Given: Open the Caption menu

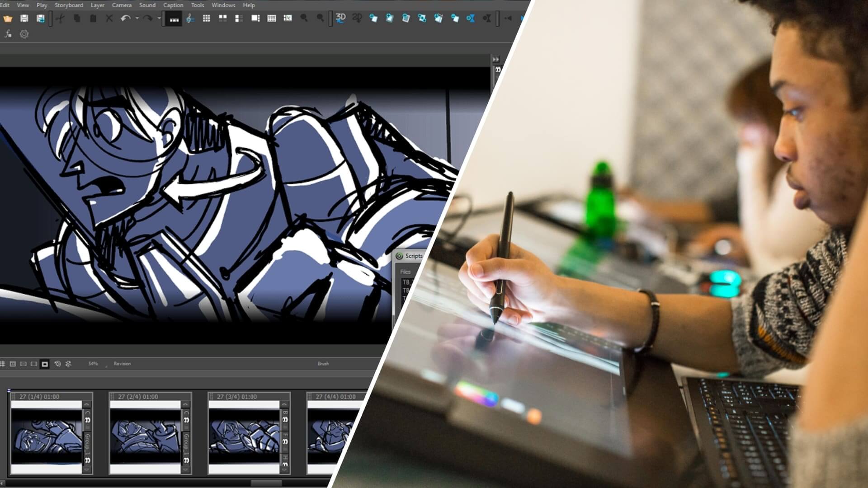Looking at the screenshot, I should 173,5.
